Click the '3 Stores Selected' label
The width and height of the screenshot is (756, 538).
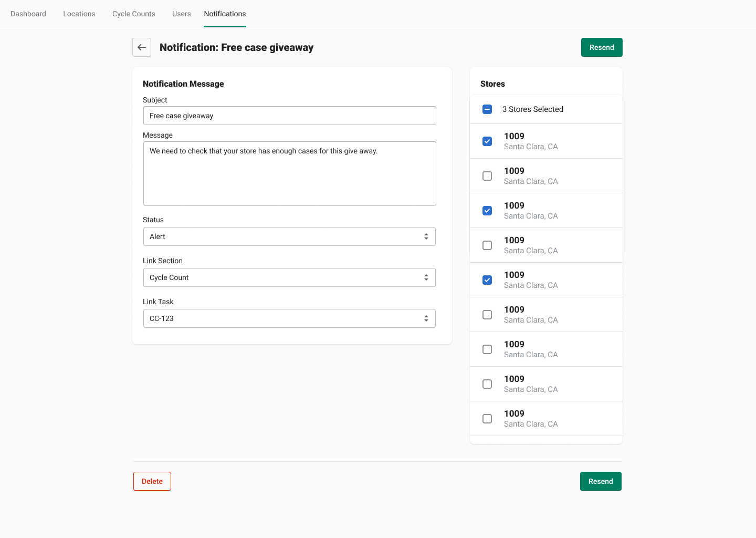pyautogui.click(x=533, y=109)
